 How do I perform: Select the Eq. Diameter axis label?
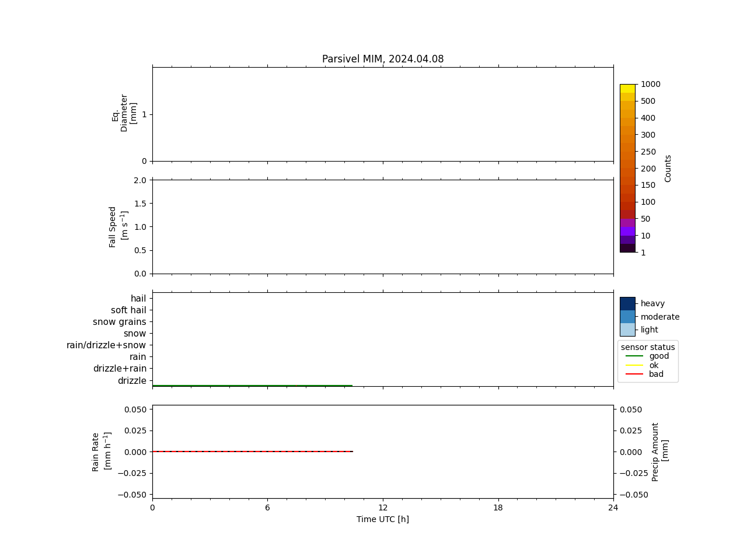(x=124, y=113)
